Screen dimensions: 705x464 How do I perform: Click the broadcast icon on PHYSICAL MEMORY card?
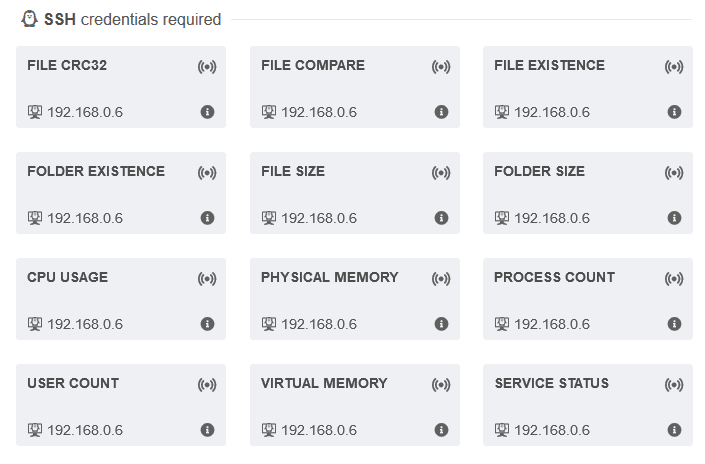point(441,279)
